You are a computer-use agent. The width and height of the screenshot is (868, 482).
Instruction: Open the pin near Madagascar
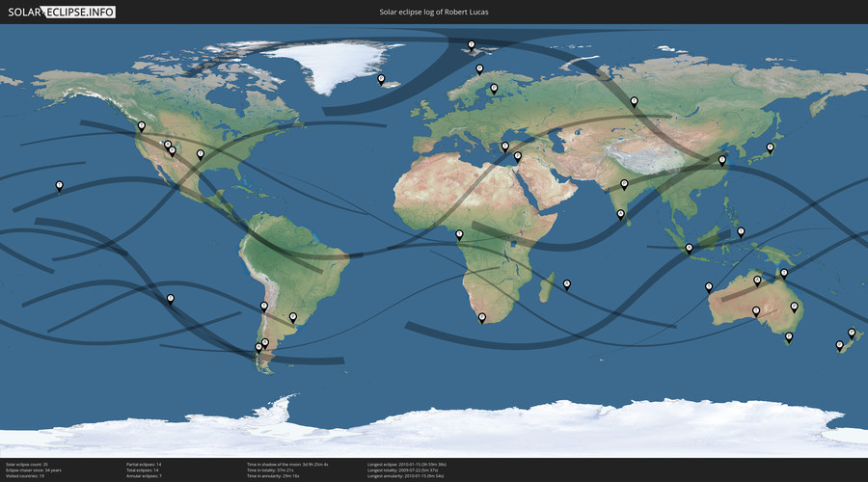[x=567, y=283]
